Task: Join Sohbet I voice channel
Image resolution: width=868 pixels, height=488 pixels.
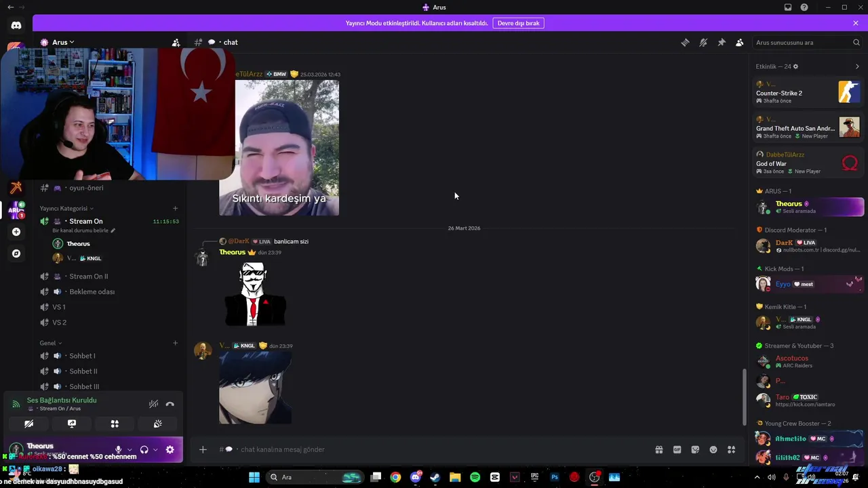Action: point(82,356)
